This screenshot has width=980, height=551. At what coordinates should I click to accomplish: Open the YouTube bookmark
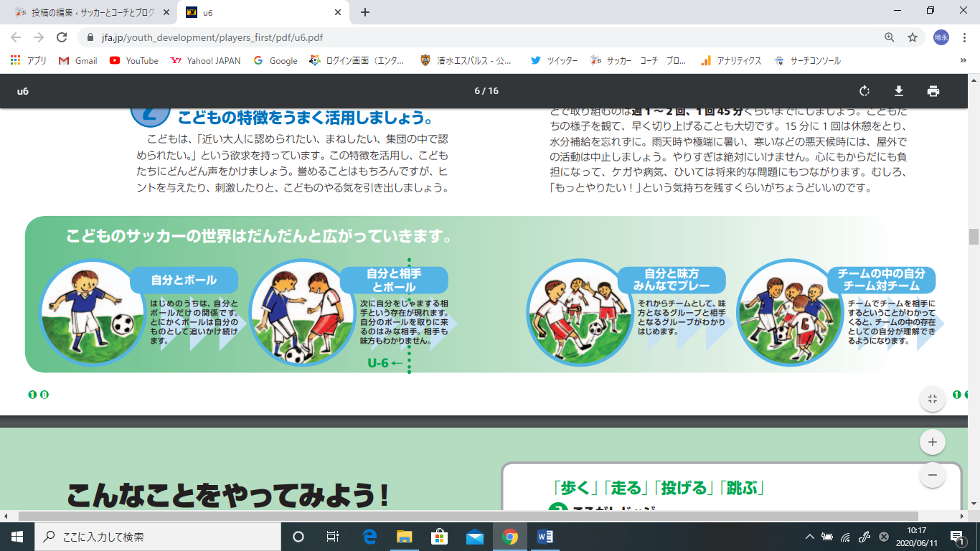tap(134, 61)
